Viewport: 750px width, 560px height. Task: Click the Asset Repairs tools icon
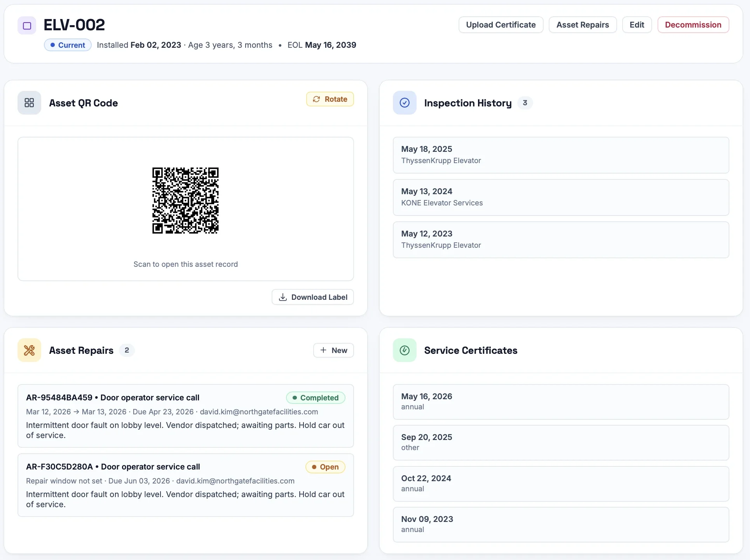[29, 350]
